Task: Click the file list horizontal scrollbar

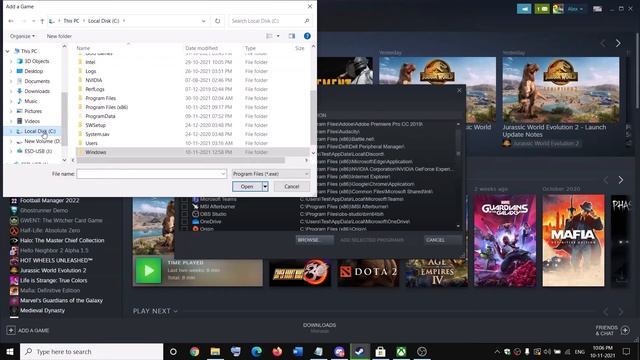Action: click(181, 160)
